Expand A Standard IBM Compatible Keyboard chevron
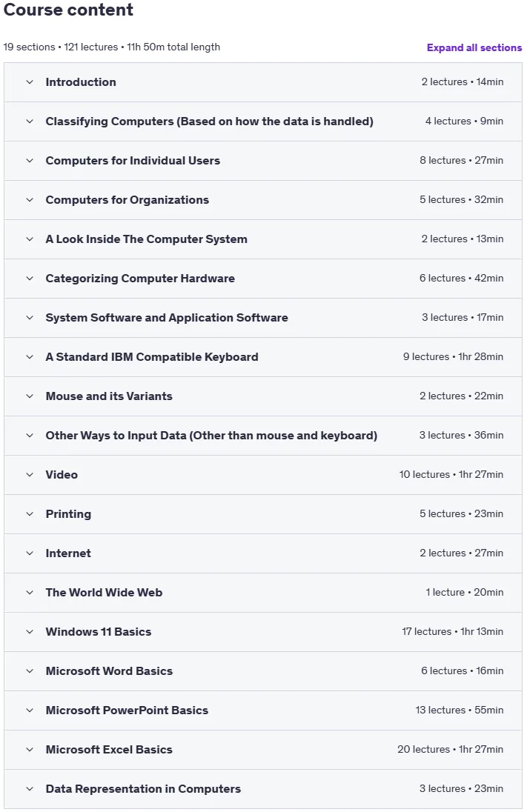 pos(30,357)
